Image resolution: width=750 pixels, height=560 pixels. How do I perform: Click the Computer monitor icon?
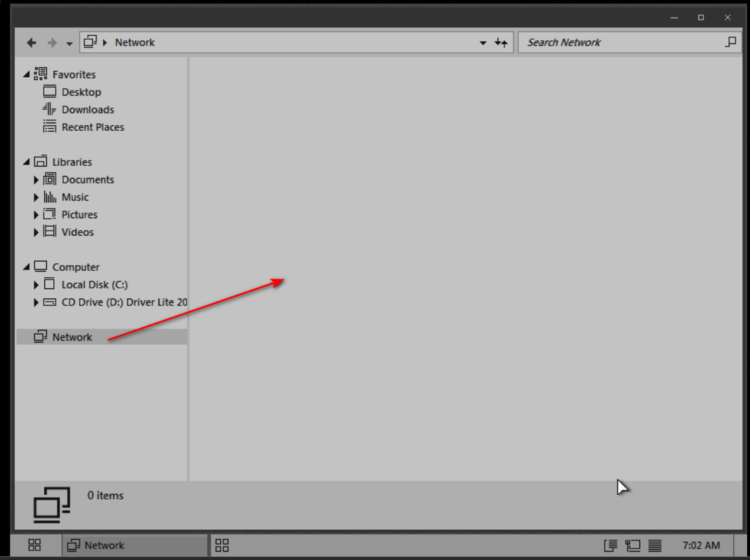[x=41, y=266]
